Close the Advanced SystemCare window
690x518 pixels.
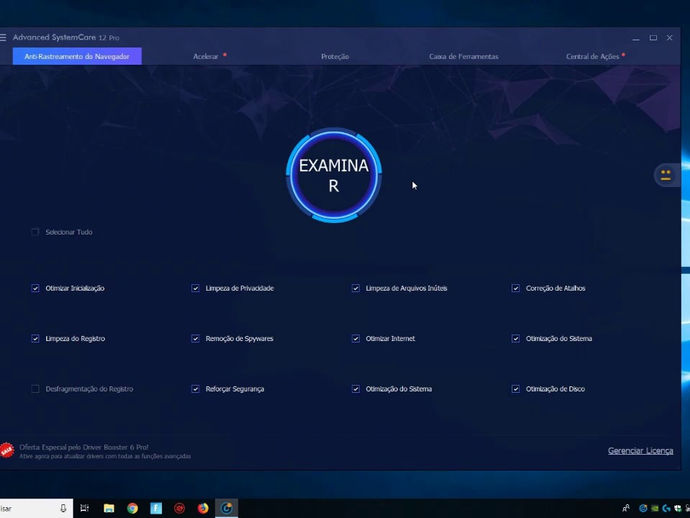click(669, 38)
